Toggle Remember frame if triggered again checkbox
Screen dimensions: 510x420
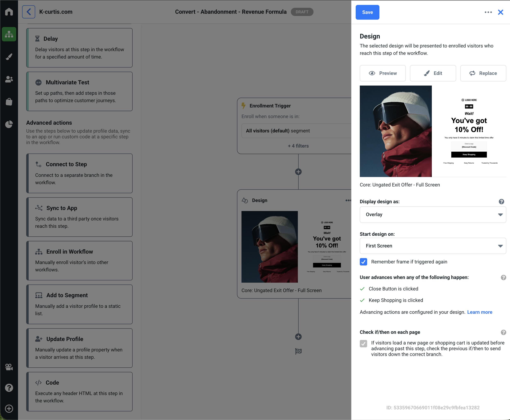[x=363, y=262]
